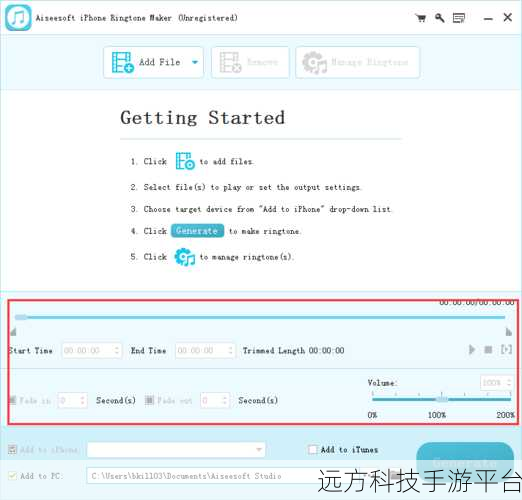Enable the Fade out checkbox
This screenshot has width=522, height=500.
point(149,400)
